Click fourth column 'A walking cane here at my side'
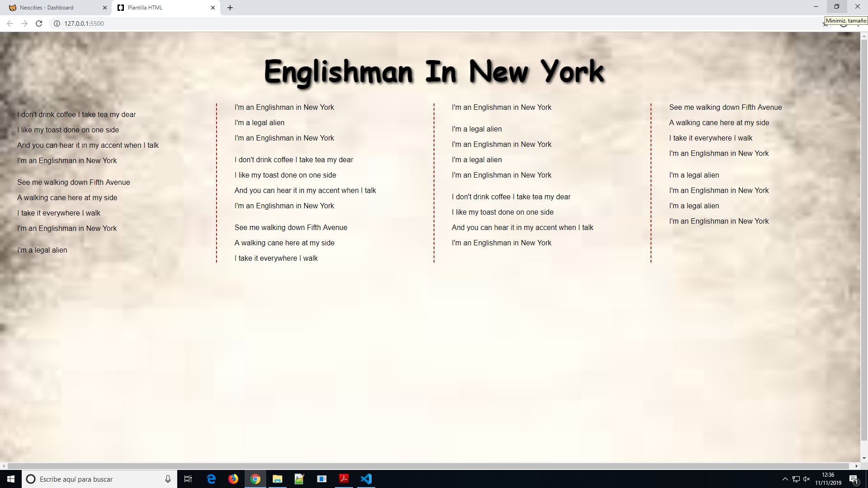This screenshot has width=868, height=488. click(719, 123)
